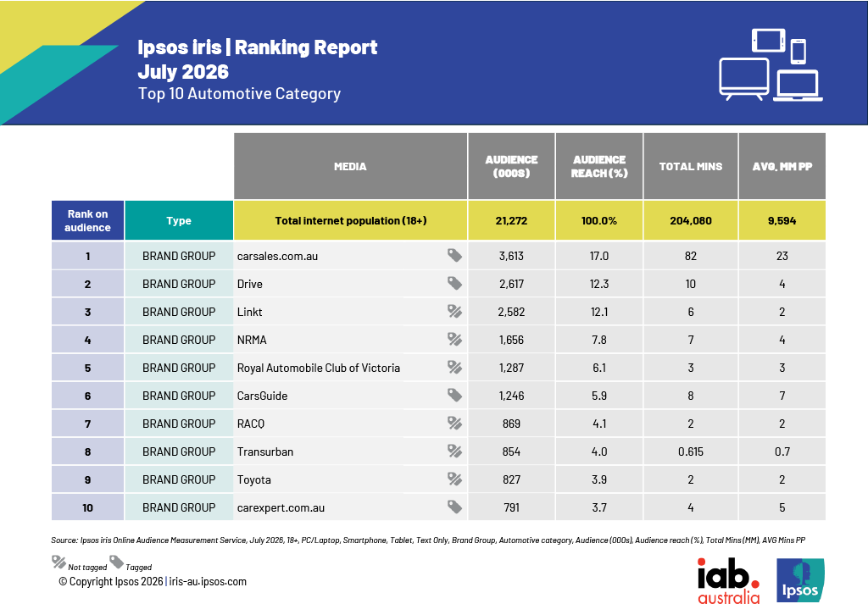Click the Tagged legend icon
Image resolution: width=868 pixels, height=615 pixels.
tap(116, 562)
